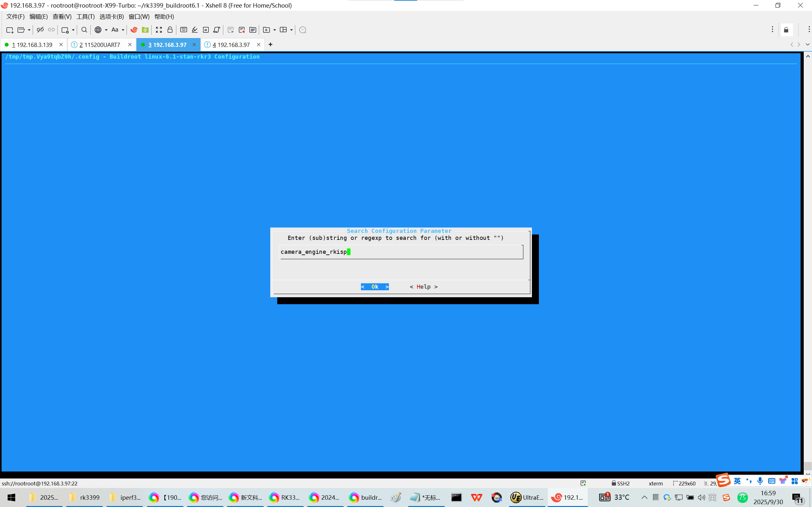Expand the encoding globe dropdown arrow

[106, 30]
